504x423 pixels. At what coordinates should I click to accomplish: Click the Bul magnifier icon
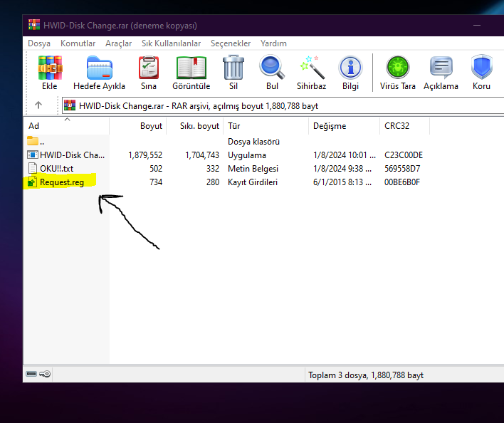pyautogui.click(x=272, y=68)
